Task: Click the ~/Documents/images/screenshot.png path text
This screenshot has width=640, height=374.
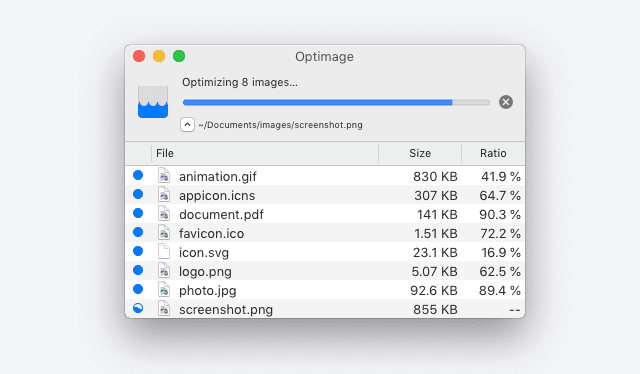Action: (280, 125)
